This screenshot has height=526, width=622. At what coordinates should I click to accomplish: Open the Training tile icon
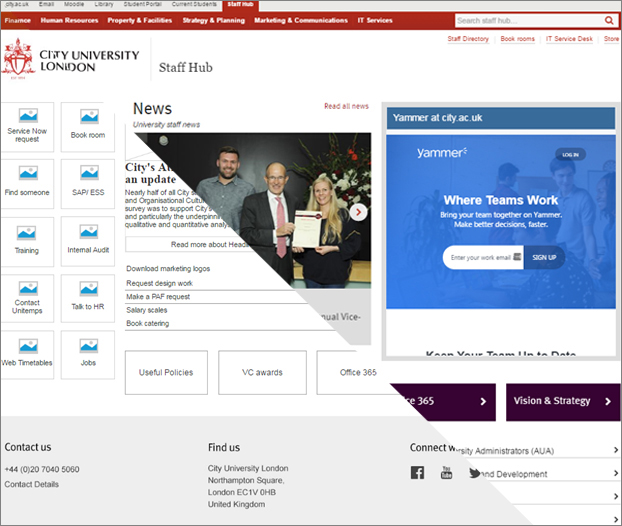pos(27,231)
